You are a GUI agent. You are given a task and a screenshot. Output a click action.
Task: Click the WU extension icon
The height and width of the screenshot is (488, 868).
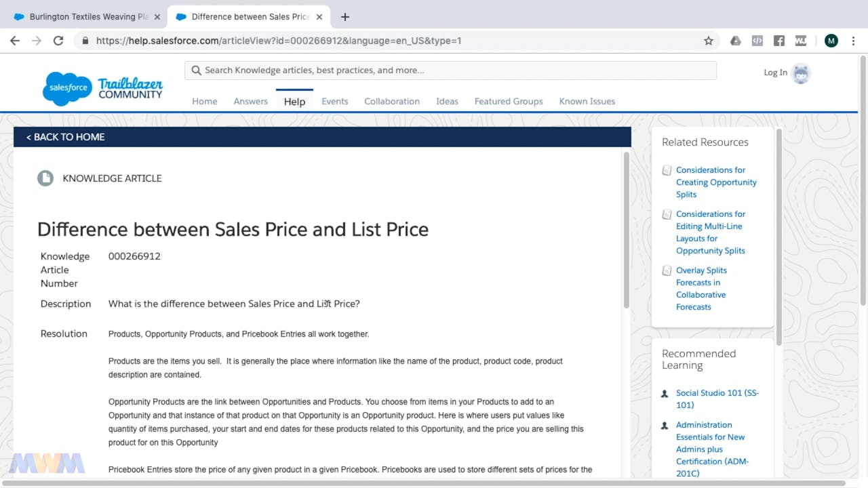click(x=801, y=41)
